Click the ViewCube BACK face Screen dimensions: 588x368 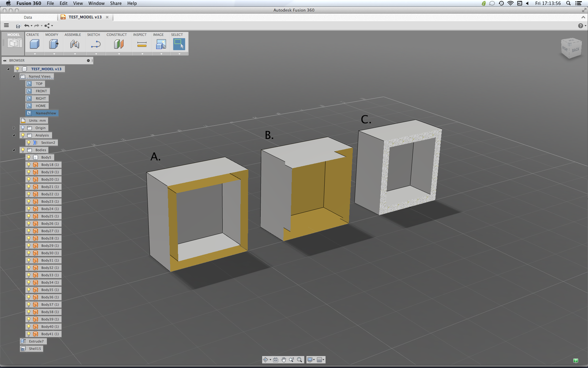point(575,50)
